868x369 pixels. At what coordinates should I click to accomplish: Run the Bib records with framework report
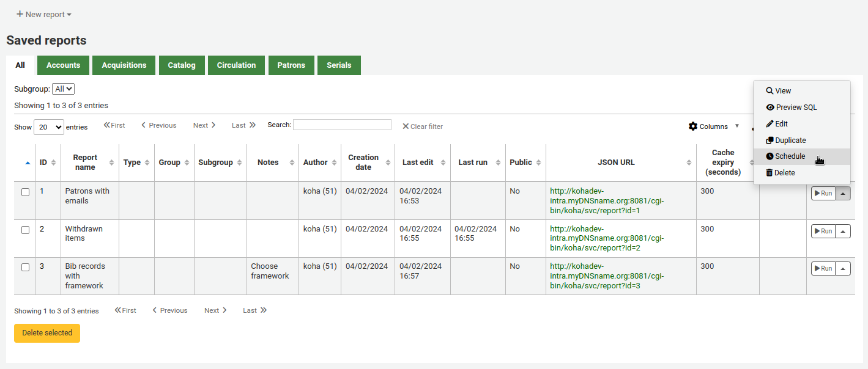click(823, 269)
